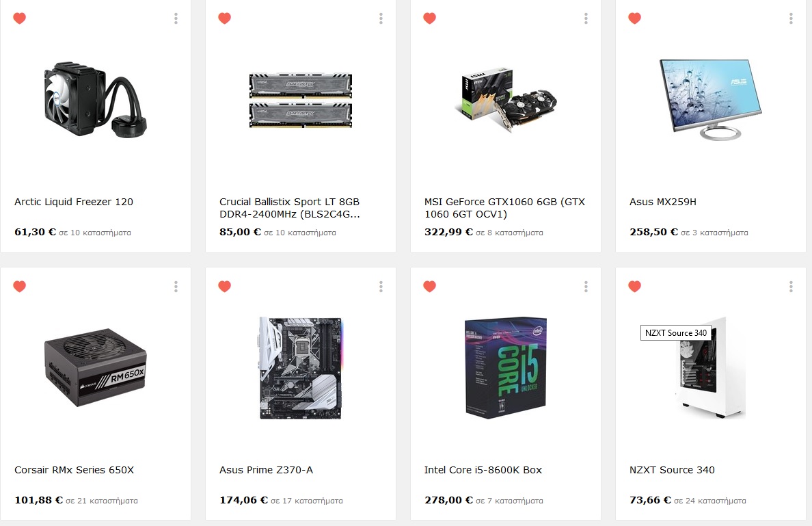
Task: Open more options on NZXT Source 340 card
Action: [x=791, y=287]
